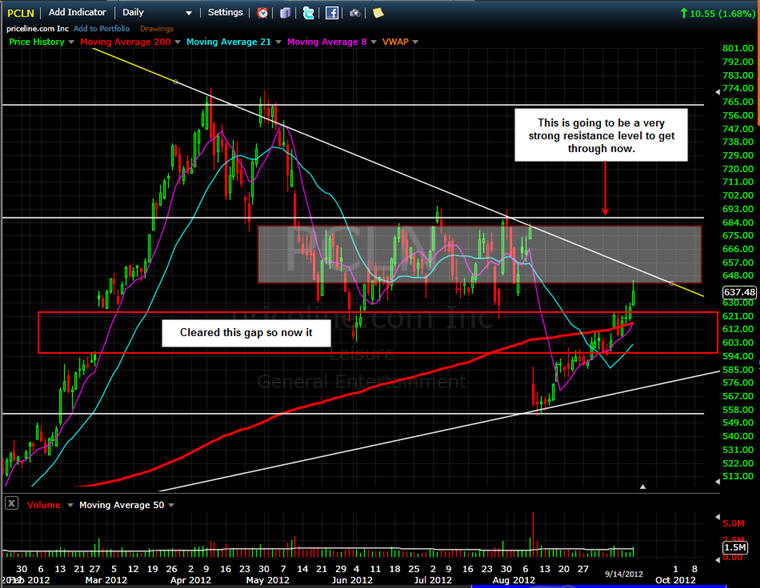Image resolution: width=760 pixels, height=588 pixels.
Task: Expand the Price History dropdown arrow
Action: tap(71, 42)
